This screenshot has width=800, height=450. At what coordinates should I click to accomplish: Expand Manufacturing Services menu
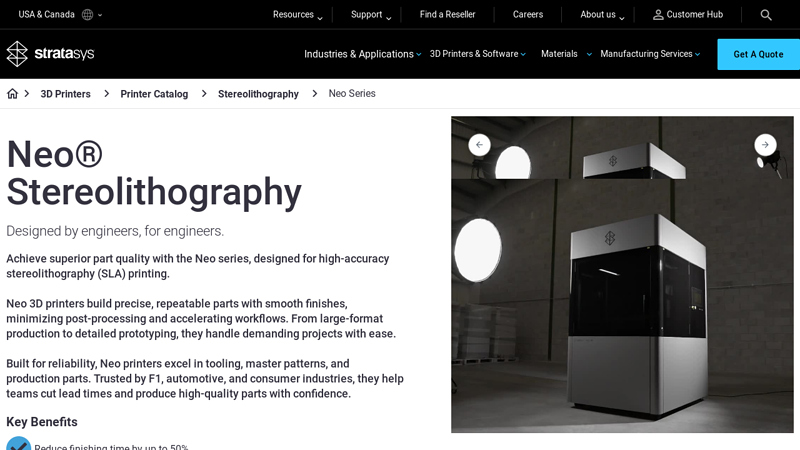(650, 54)
